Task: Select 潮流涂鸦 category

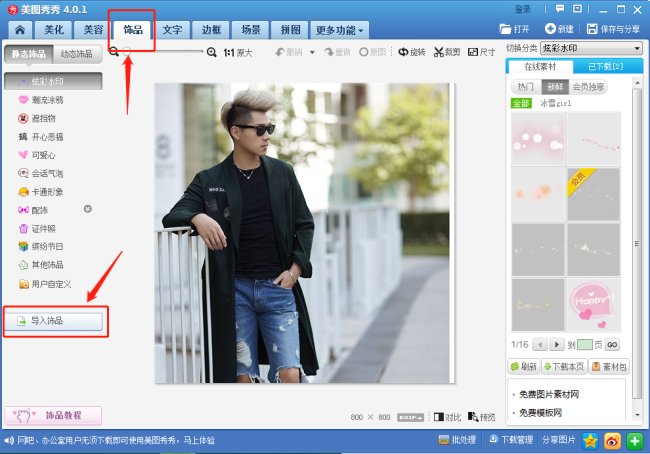Action: point(41,100)
